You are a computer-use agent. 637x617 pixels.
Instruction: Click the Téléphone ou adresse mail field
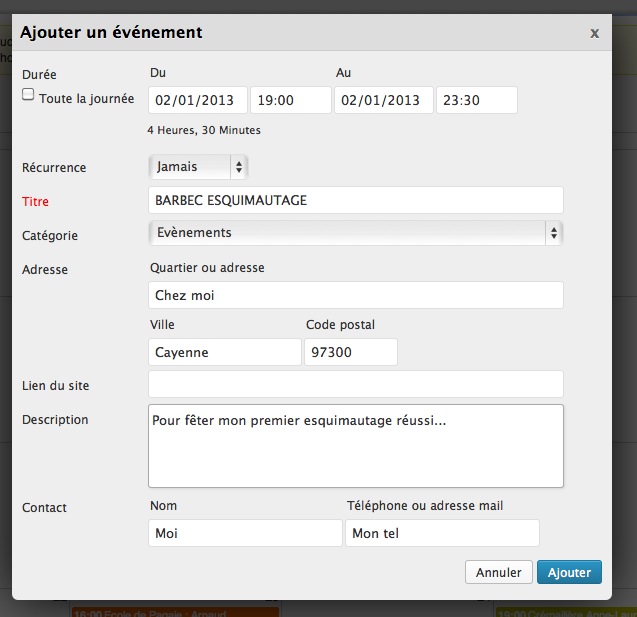pyautogui.click(x=442, y=533)
